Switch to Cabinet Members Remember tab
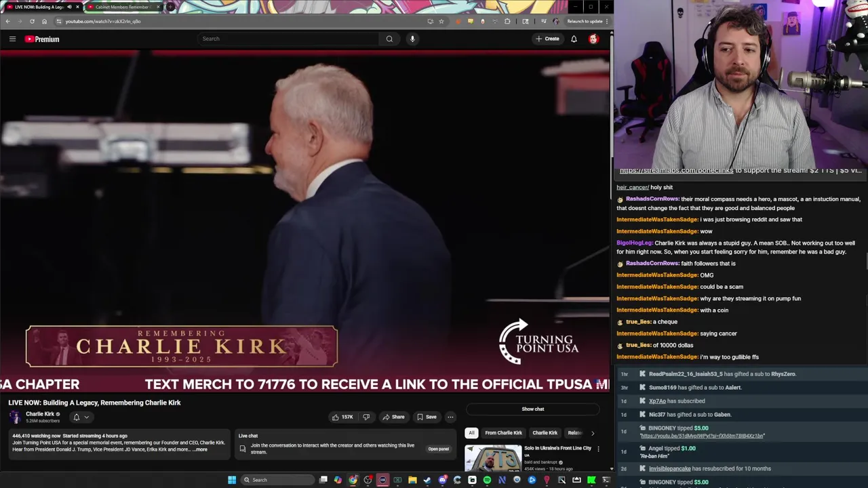This screenshot has width=868, height=488. (x=124, y=7)
